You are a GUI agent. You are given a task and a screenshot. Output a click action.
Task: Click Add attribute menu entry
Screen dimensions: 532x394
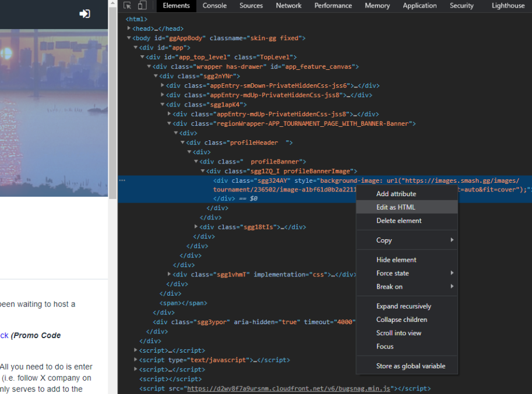(x=396, y=194)
